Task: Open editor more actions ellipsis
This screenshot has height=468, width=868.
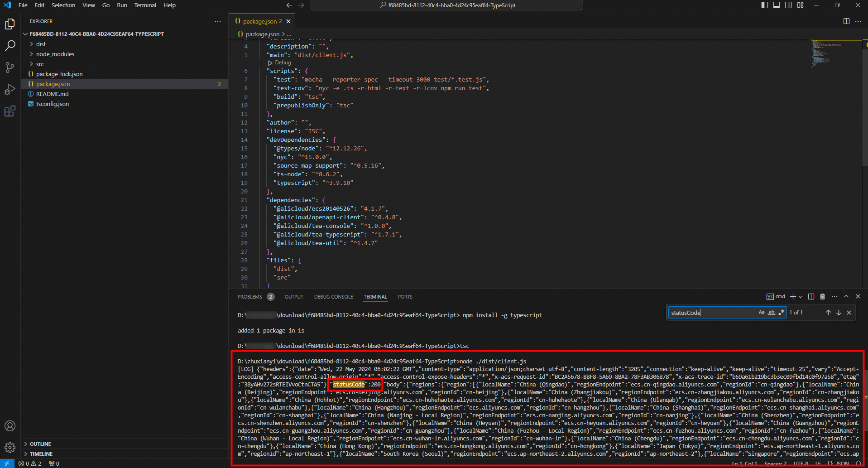Action: point(858,21)
